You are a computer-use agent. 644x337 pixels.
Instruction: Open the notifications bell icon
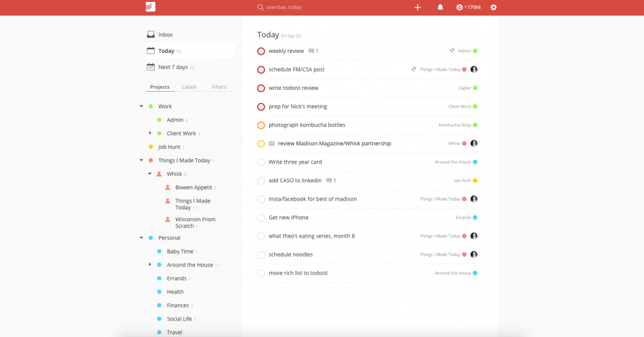[x=440, y=8]
